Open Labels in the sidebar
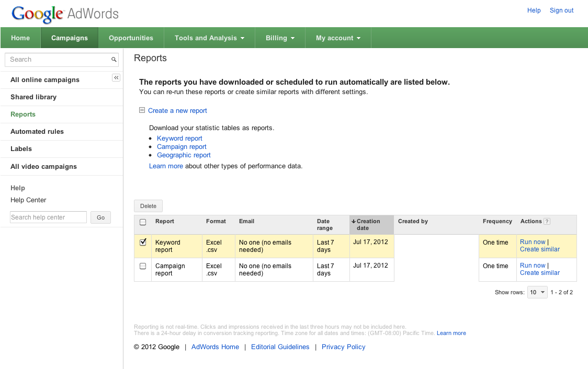The image size is (588, 369). [x=21, y=149]
